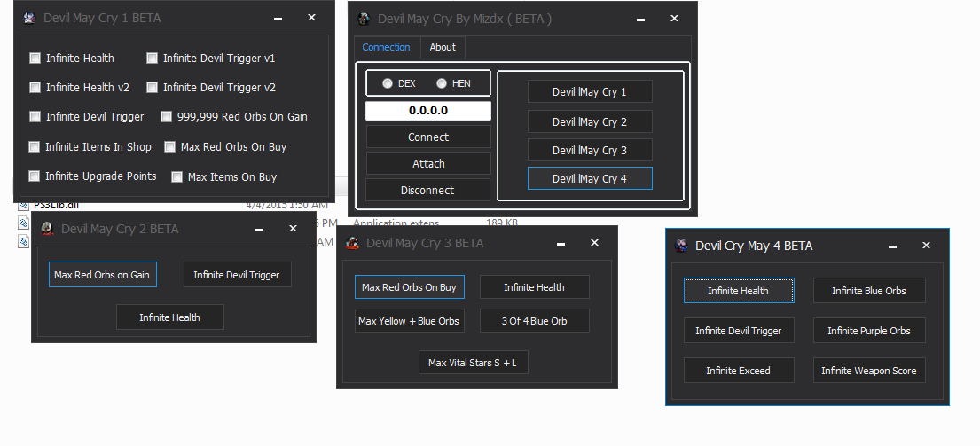This screenshot has width=980, height=446.
Task: Minimize the Devil May Cry 1 BETA window
Action: 278,19
